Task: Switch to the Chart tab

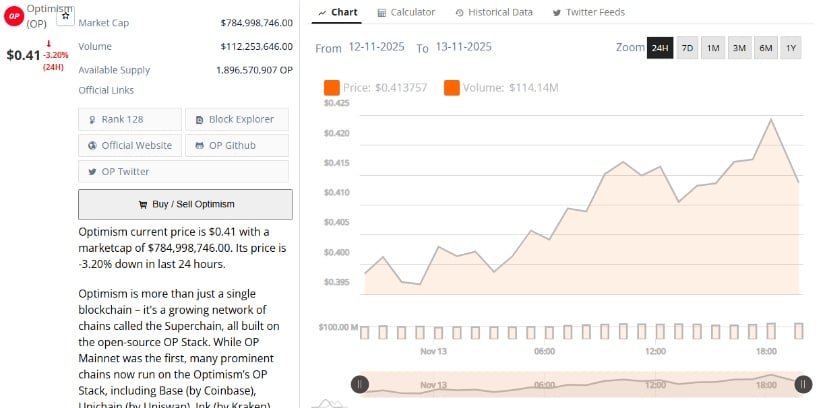Action: coord(337,12)
